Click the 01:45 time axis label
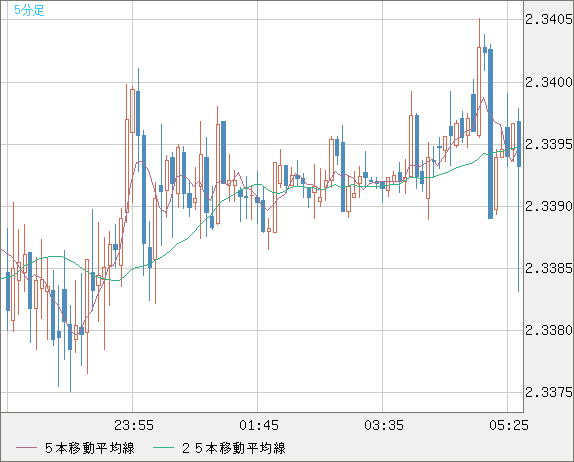Image resolution: width=574 pixels, height=462 pixels. pos(259,425)
